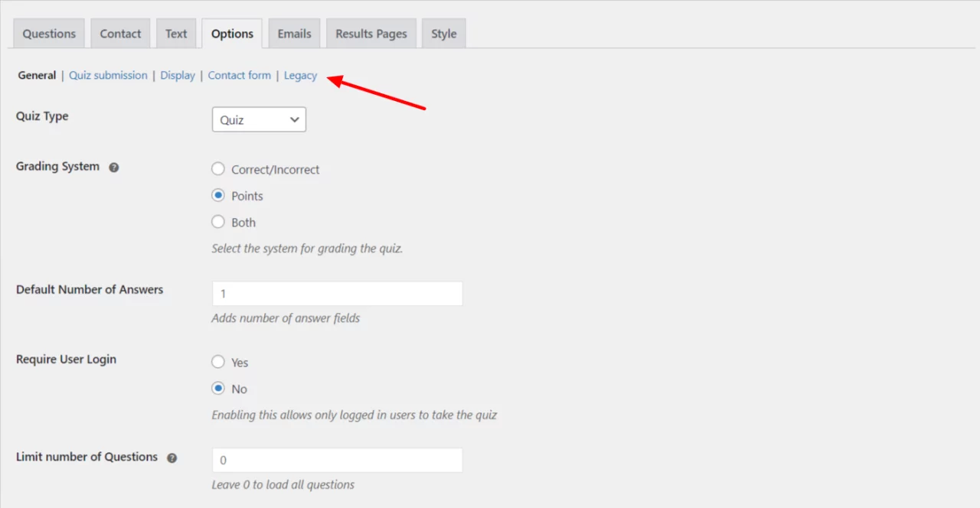Open the Legacy options link

[x=300, y=75]
